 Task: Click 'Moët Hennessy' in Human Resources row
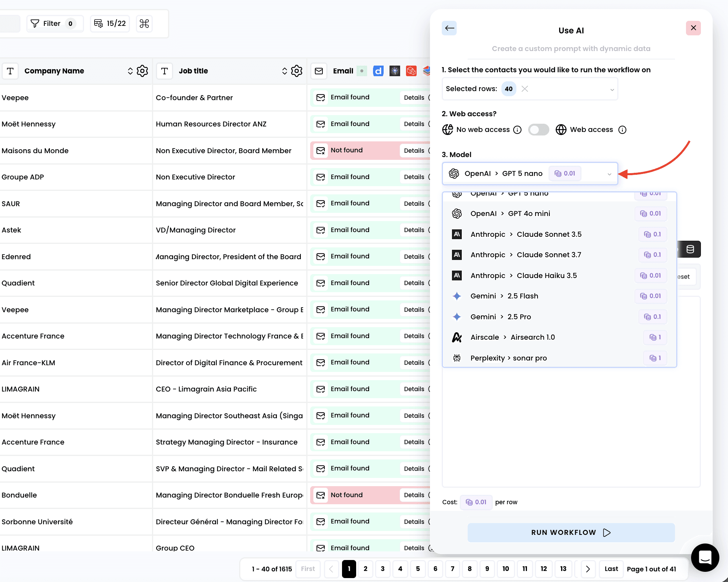coord(29,124)
